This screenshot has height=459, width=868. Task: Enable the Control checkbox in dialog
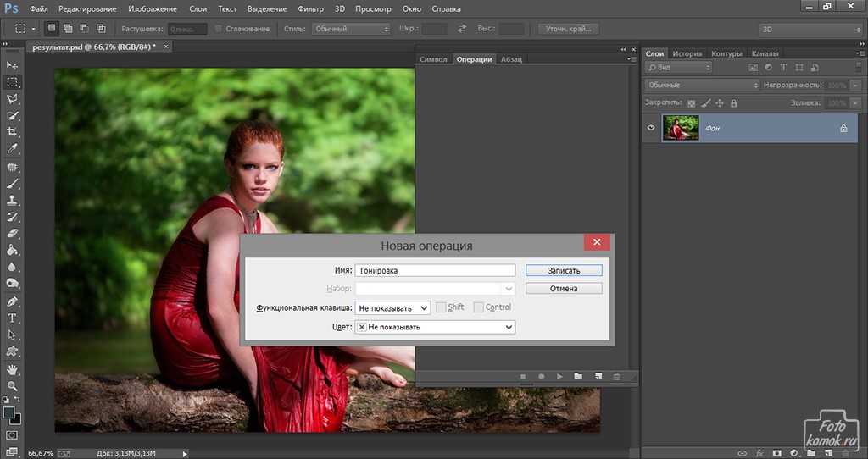479,307
